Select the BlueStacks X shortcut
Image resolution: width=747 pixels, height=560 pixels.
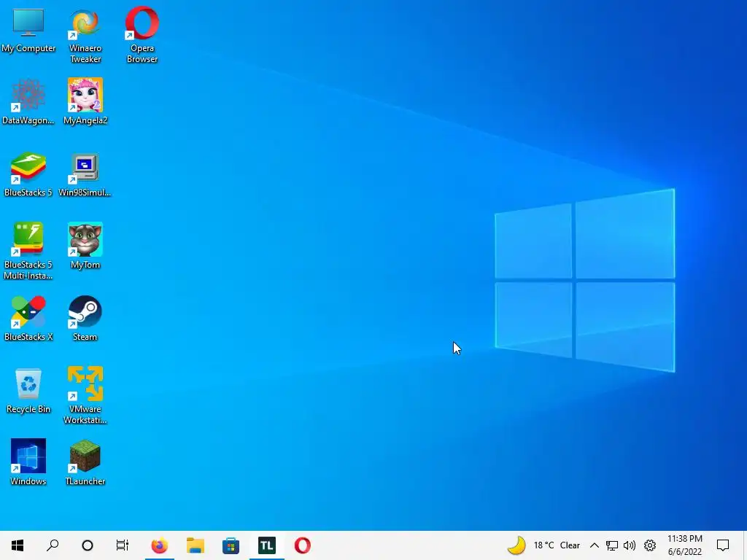tap(28, 319)
